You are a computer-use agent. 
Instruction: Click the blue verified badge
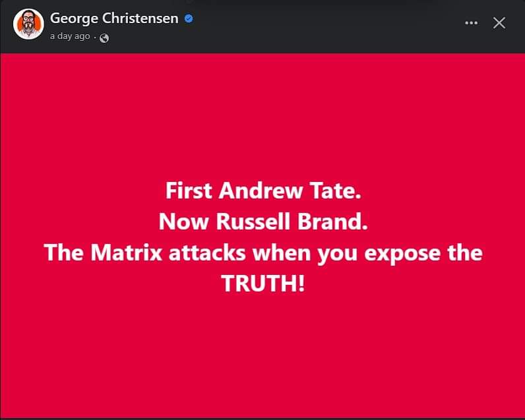pyautogui.click(x=189, y=18)
